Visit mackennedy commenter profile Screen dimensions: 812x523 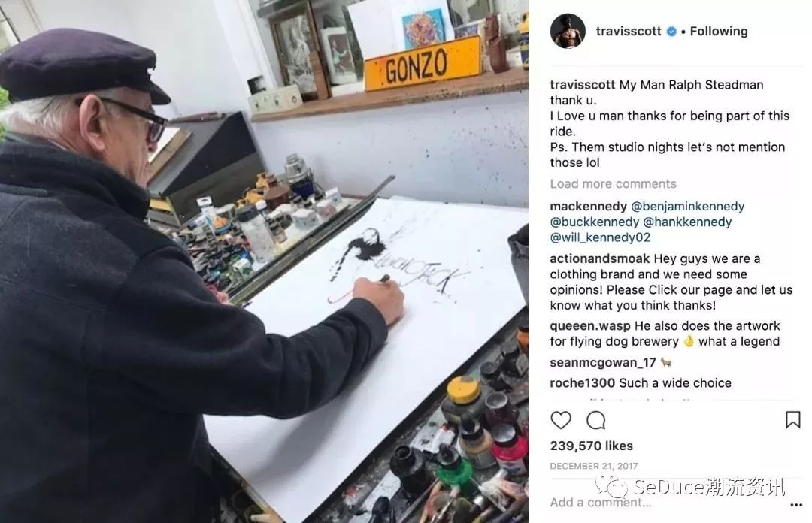coord(588,206)
